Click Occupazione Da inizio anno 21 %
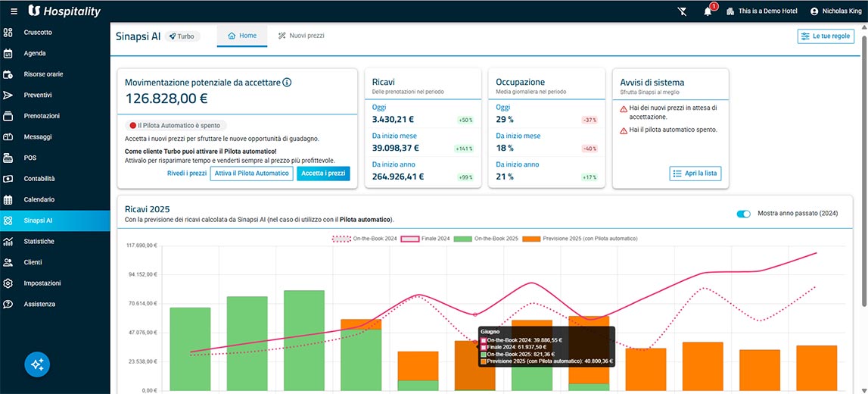This screenshot has width=868, height=394. 504,177
